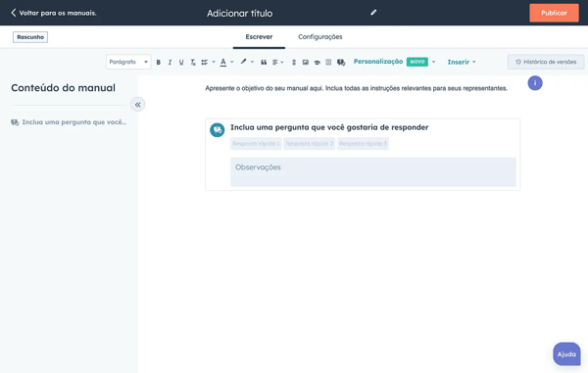This screenshot has height=373, width=588.
Task: Insert a blockquote
Action: click(x=264, y=63)
